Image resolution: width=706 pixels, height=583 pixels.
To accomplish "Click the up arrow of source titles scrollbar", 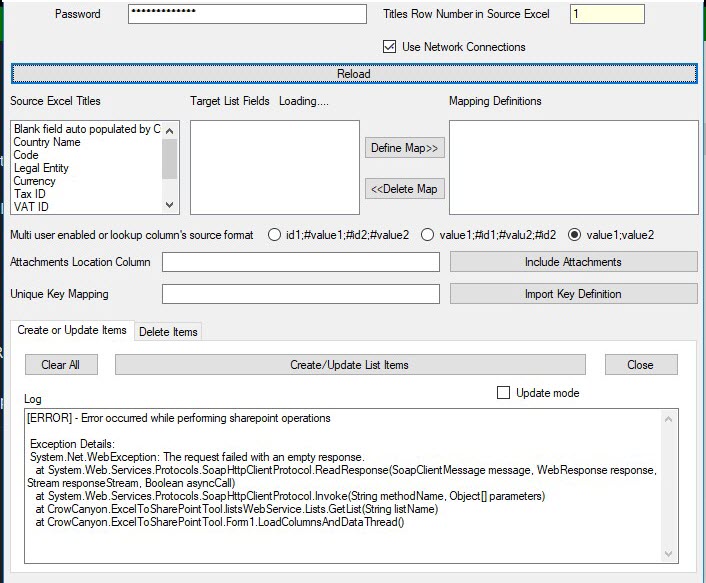I will click(170, 131).
